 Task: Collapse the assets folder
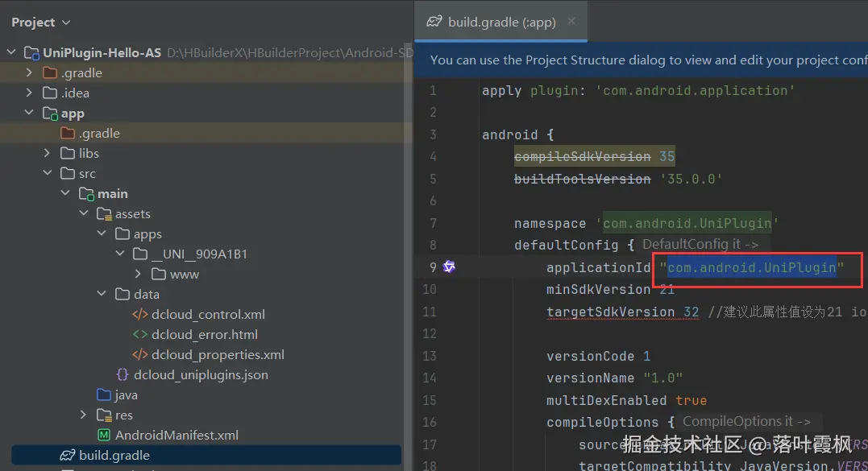tap(84, 213)
